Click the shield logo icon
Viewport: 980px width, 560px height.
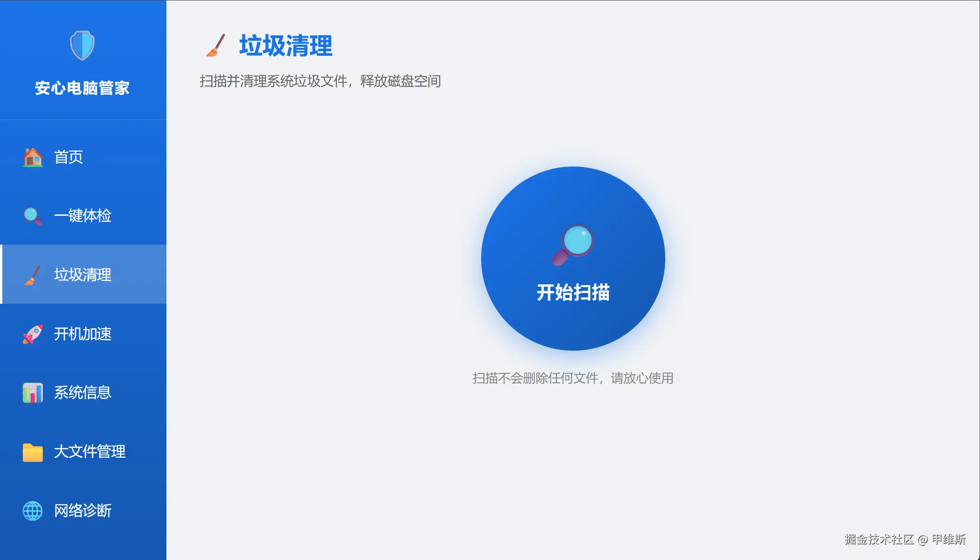(x=82, y=45)
